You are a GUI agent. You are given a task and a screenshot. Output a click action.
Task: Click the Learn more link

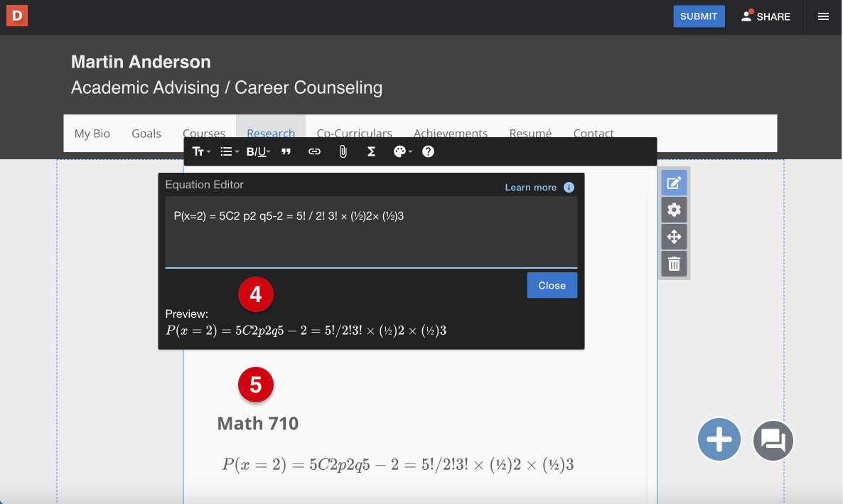pyautogui.click(x=530, y=187)
